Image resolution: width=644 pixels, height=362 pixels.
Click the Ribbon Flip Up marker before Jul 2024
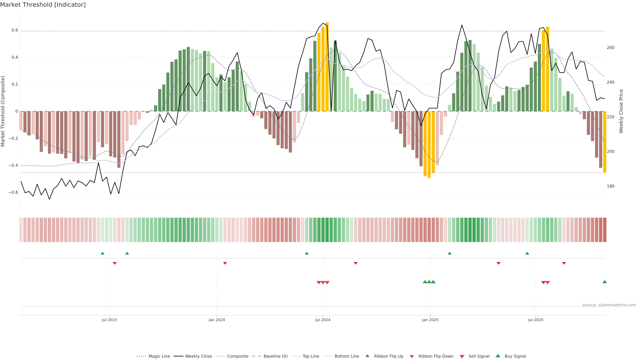coord(307,253)
